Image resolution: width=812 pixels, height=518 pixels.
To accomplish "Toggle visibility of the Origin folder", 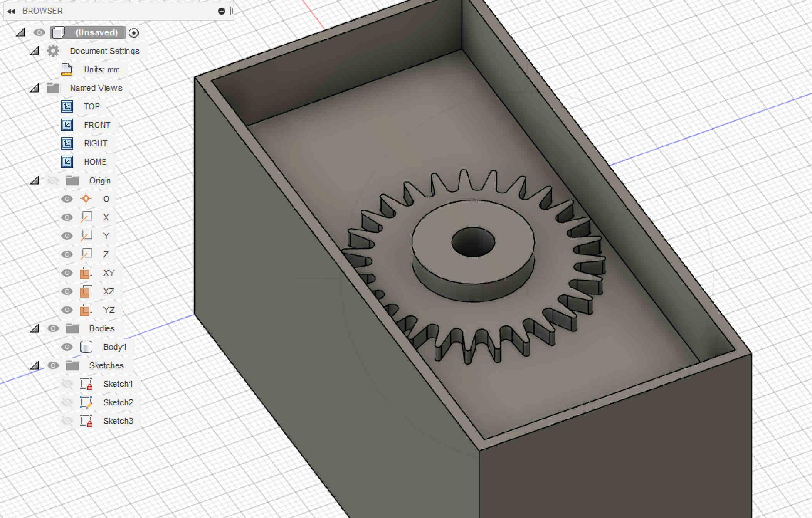I will point(53,180).
